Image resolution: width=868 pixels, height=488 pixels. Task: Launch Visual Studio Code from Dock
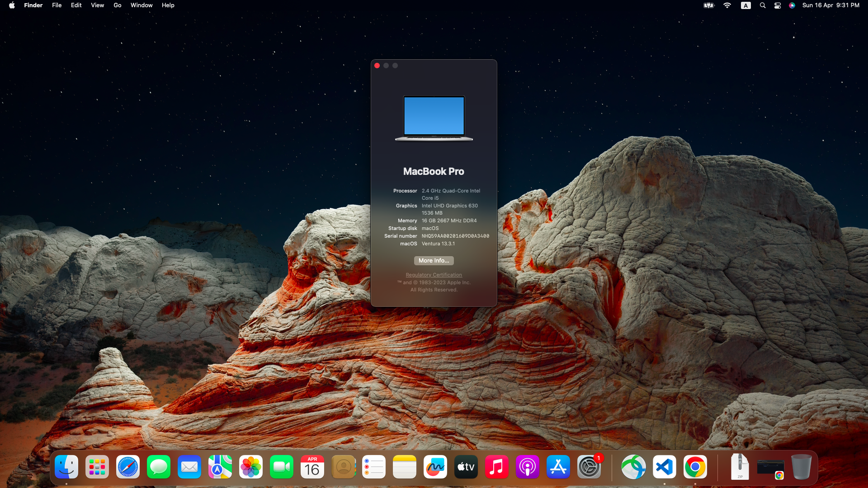(665, 467)
